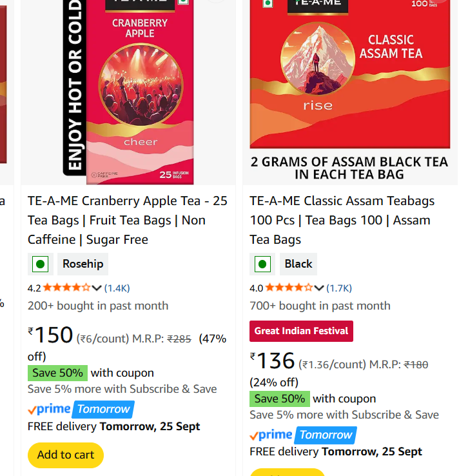Screen dimensions: 459x476
Task: Click vegetarian green dot icon beside Rosehip
Action: coord(41,264)
